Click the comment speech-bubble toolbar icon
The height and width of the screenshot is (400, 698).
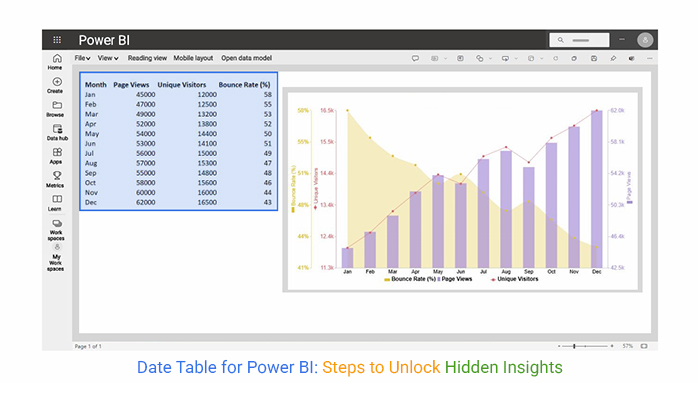pos(415,58)
